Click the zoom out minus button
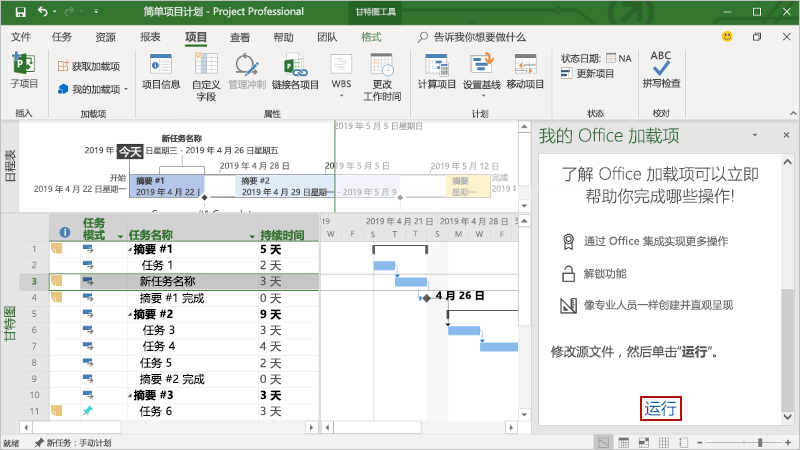 (699, 442)
